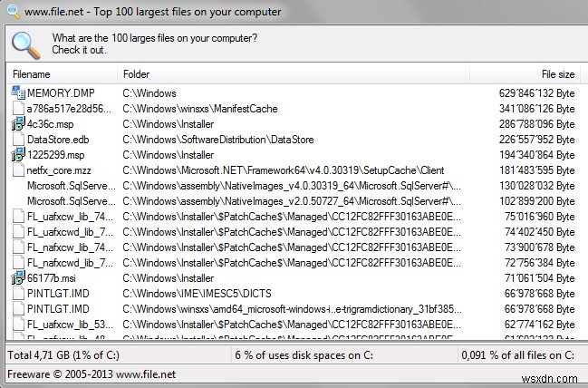Sort by the Filename column header
Screen dimensions: 588x388
pyautogui.click(x=63, y=74)
